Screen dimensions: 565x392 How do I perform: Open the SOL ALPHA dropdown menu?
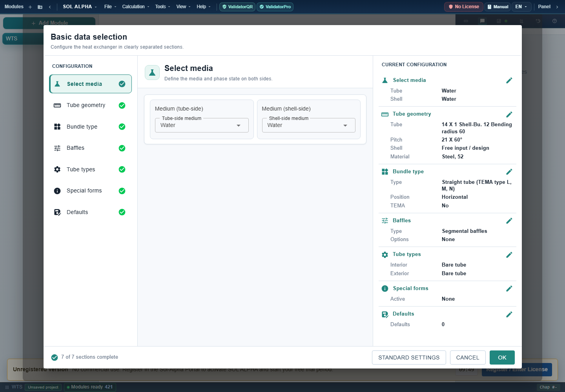[x=80, y=7]
